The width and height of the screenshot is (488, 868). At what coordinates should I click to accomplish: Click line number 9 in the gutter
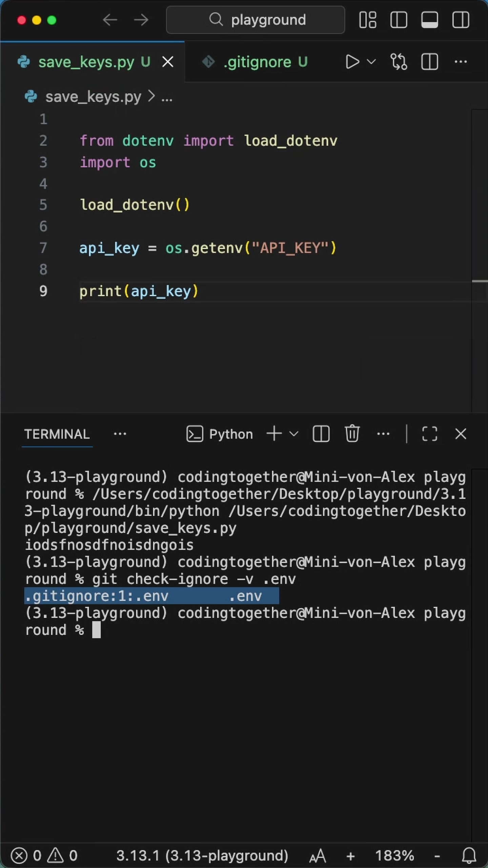pos(43,291)
